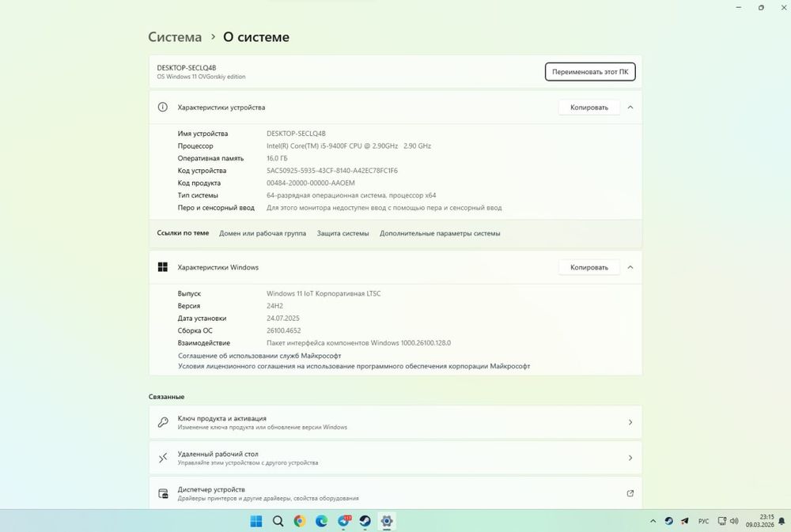The width and height of the screenshot is (791, 532).
Task: Click version value 24H2
Action: pos(275,306)
